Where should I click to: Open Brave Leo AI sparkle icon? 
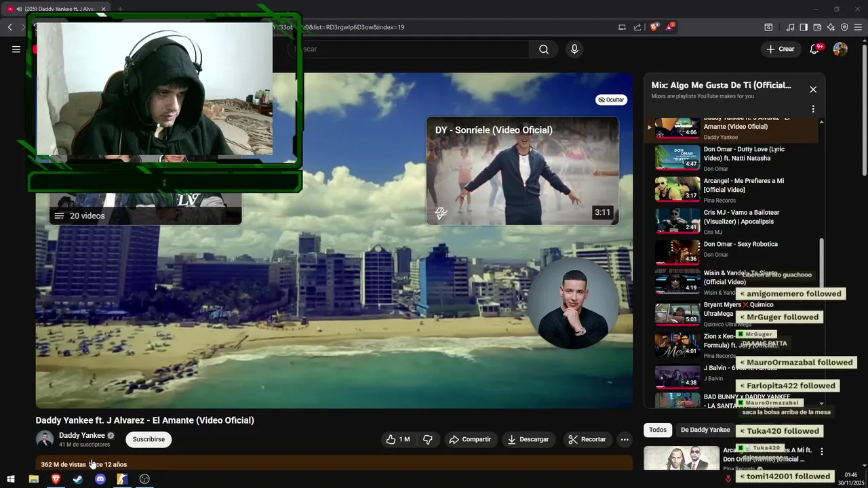[831, 27]
